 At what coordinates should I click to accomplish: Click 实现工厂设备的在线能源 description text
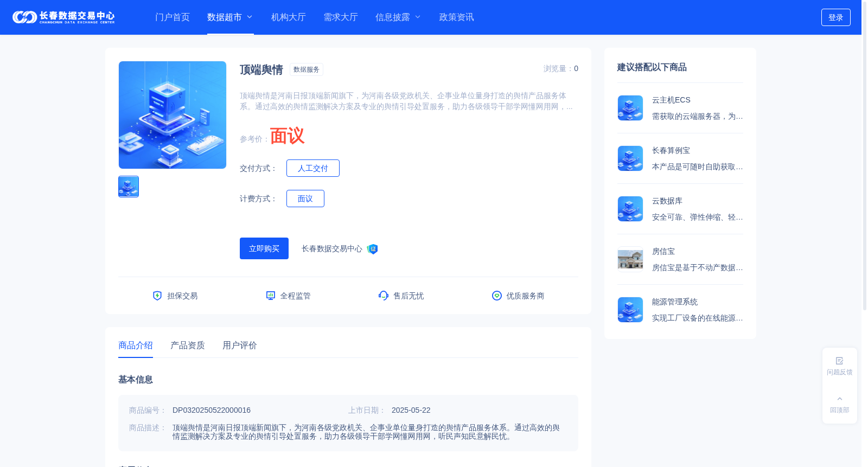point(698,318)
